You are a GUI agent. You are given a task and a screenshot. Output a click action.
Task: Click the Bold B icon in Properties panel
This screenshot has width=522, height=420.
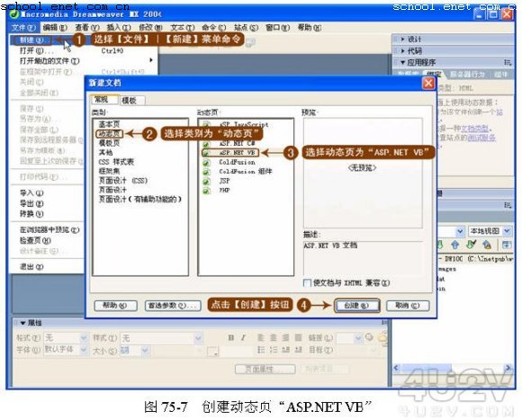(231, 337)
